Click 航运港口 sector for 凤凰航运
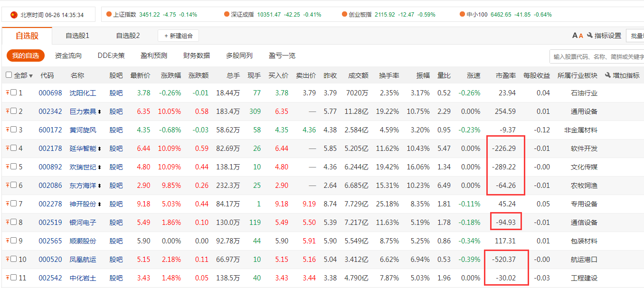Image resolution: width=644 pixels, height=288 pixels. tap(584, 260)
